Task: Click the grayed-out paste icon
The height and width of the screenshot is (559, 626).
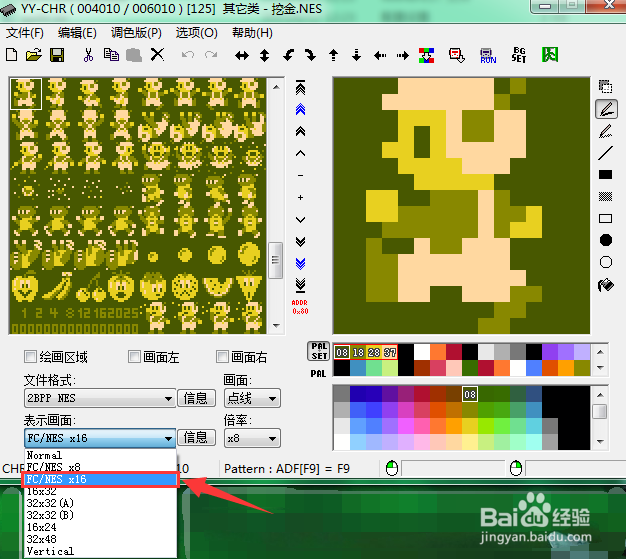Action: 134,55
